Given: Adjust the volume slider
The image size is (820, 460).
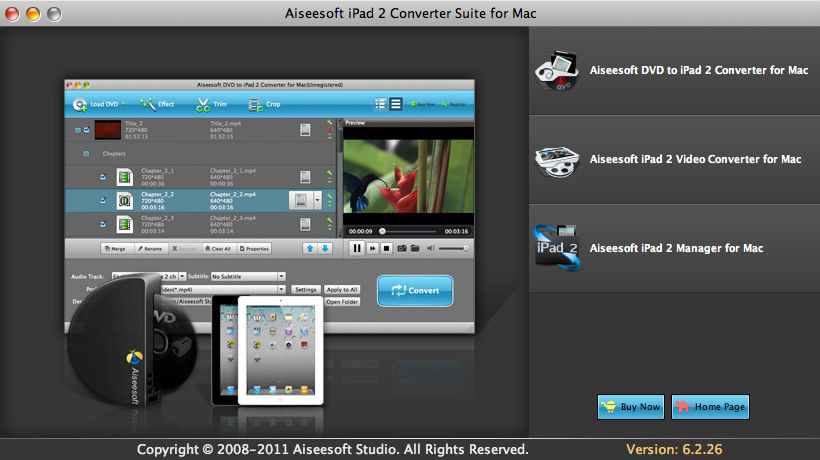Looking at the screenshot, I should pyautogui.click(x=453, y=248).
